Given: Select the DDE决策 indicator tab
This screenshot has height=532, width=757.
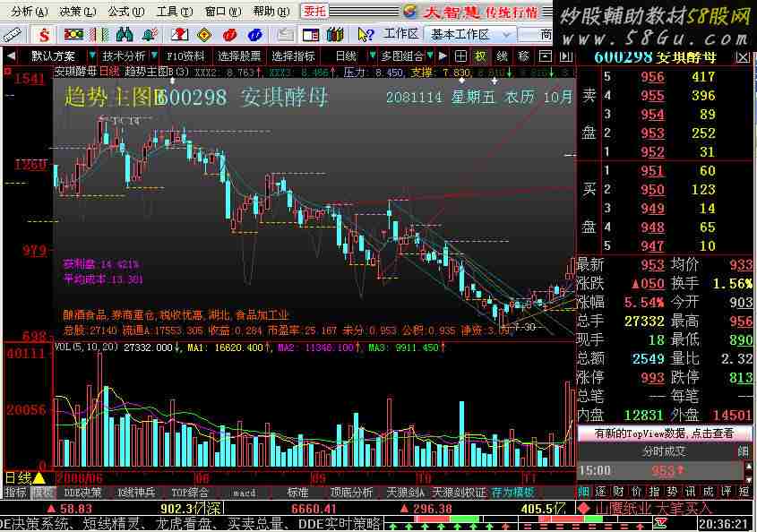Looking at the screenshot, I should pos(82,493).
